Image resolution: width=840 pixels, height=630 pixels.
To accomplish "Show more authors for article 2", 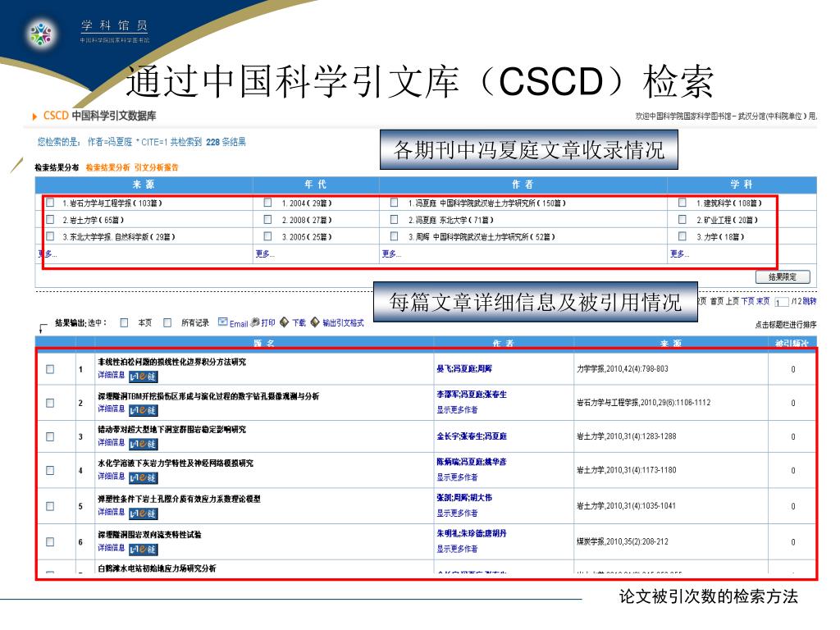I will click(x=457, y=410).
